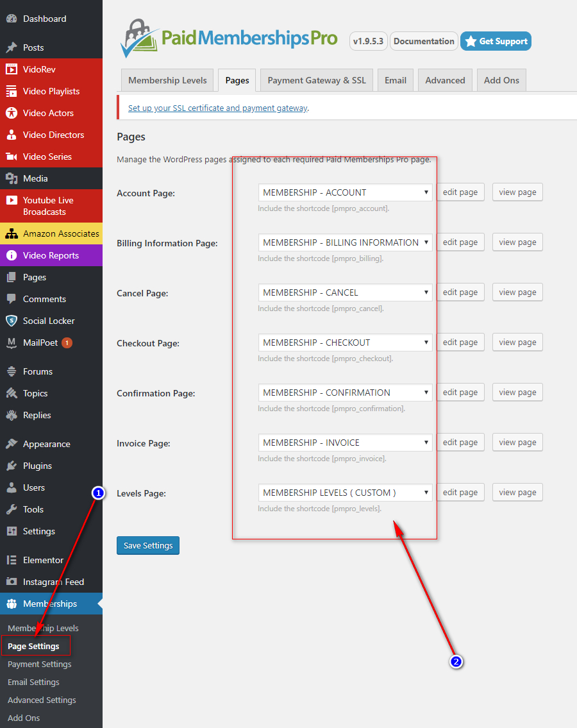The height and width of the screenshot is (728, 577).
Task: Open Social Locker shield icon
Action: pos(12,321)
